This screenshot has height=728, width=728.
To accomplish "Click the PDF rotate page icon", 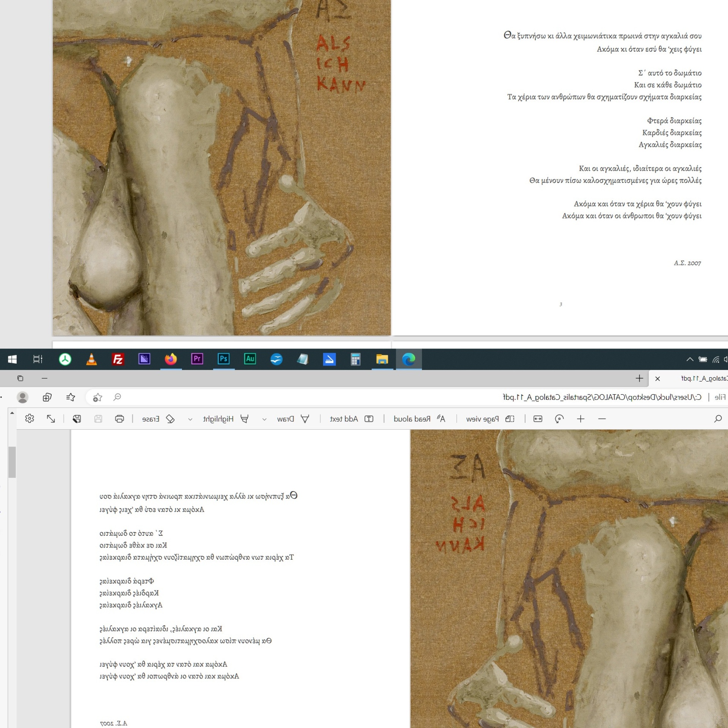I will point(559,419).
